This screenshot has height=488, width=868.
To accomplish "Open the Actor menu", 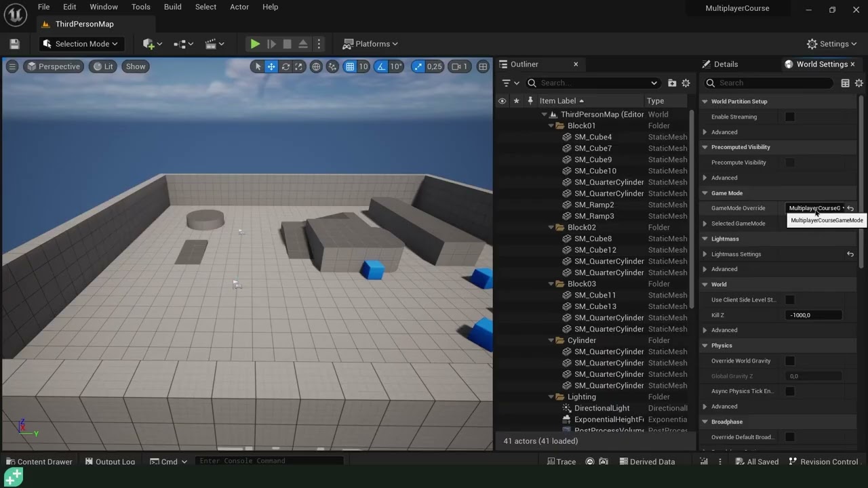I will tap(239, 7).
